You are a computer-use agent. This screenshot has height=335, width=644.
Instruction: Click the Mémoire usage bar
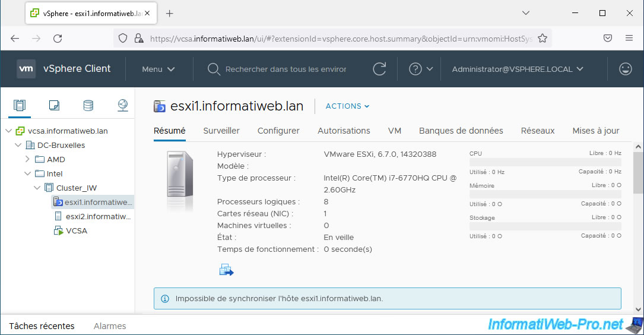545,194
